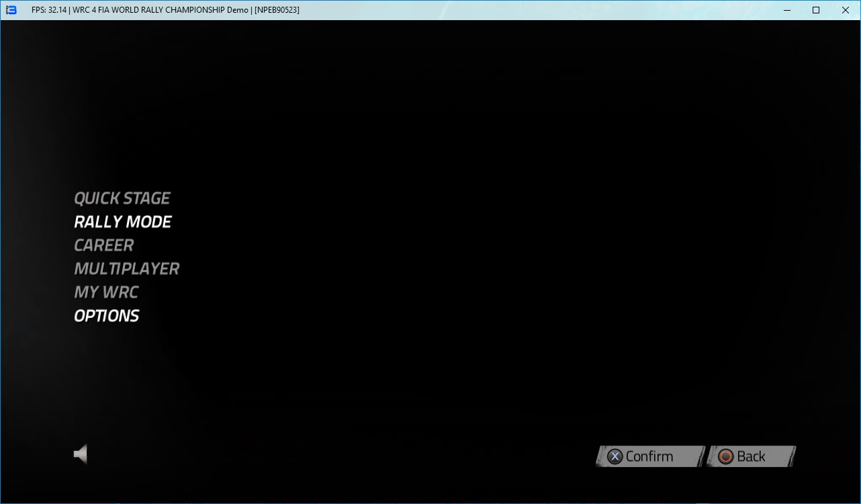Select the MULTIPLAYER menu entry
Screen dimensions: 861x504
click(x=127, y=268)
